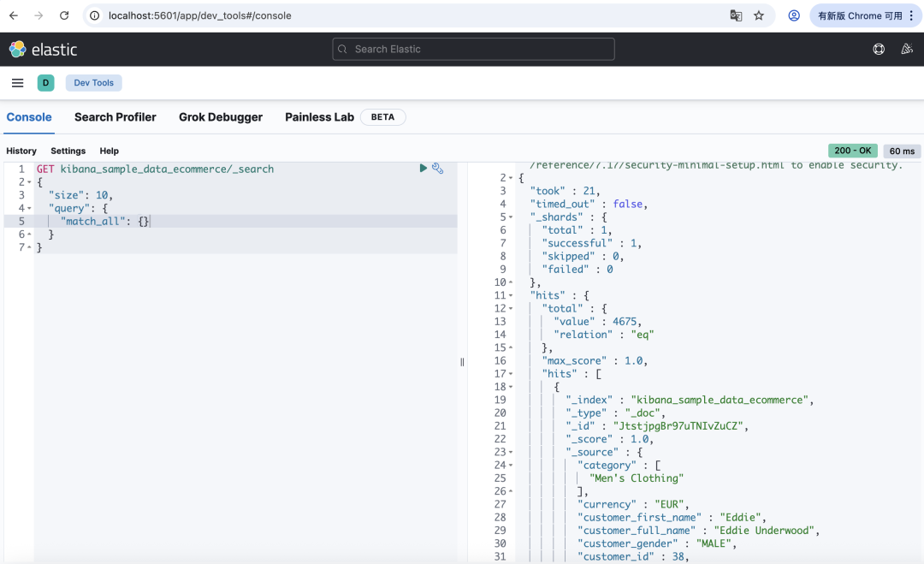Open the hamburger navigation menu

(18, 83)
